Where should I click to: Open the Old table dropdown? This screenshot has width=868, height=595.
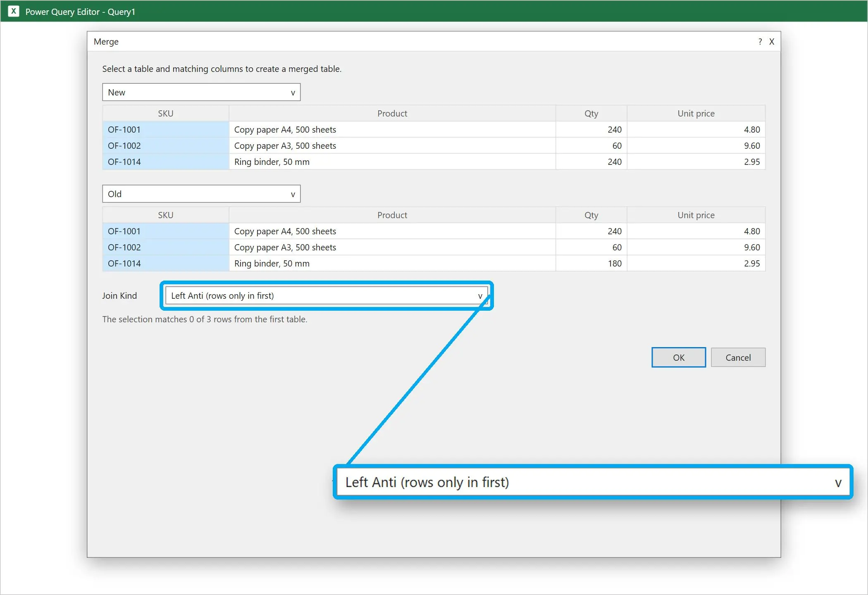[201, 194]
